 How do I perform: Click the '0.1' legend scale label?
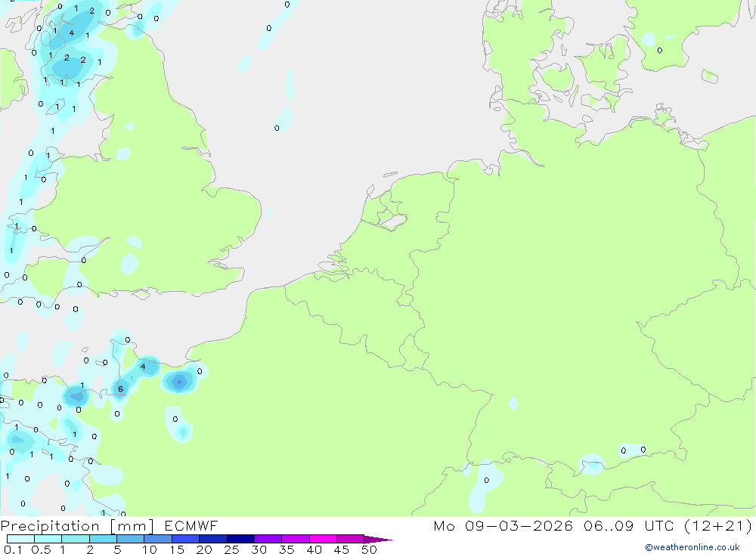13,549
